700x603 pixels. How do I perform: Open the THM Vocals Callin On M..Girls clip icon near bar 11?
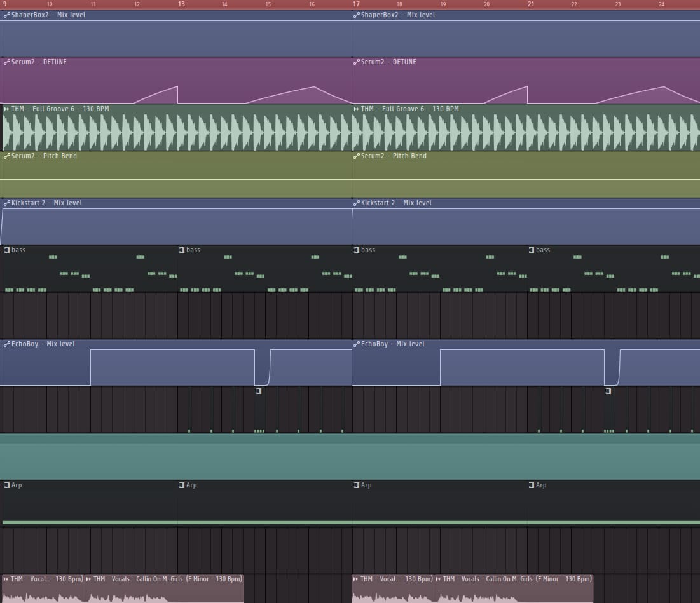[89, 579]
